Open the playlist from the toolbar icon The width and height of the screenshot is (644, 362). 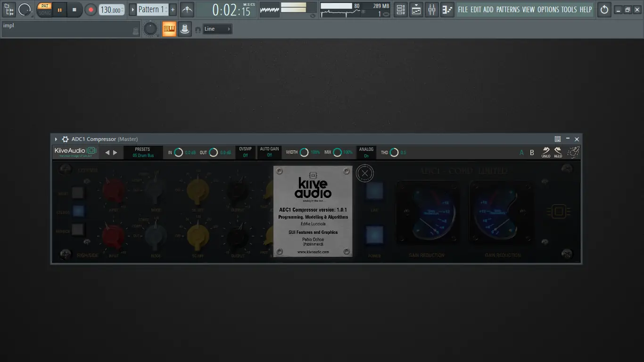click(x=416, y=9)
